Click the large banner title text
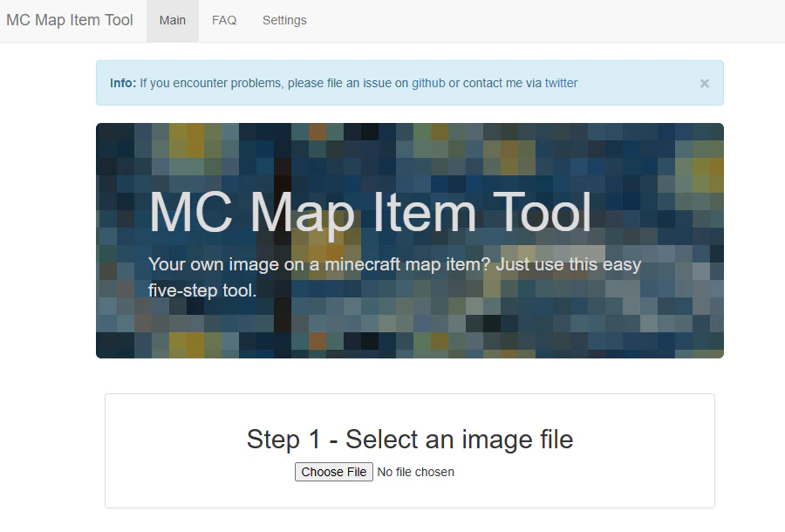The width and height of the screenshot is (785, 532). click(370, 212)
